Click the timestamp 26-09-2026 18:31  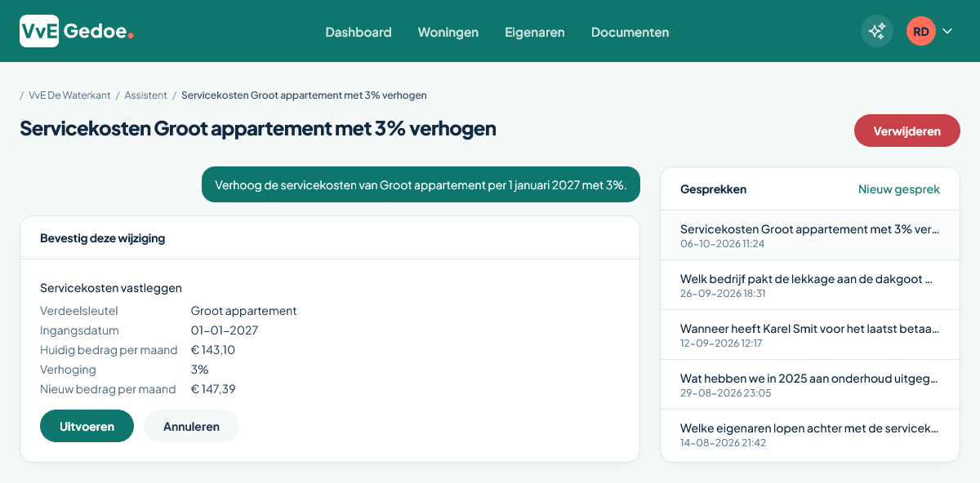click(723, 294)
